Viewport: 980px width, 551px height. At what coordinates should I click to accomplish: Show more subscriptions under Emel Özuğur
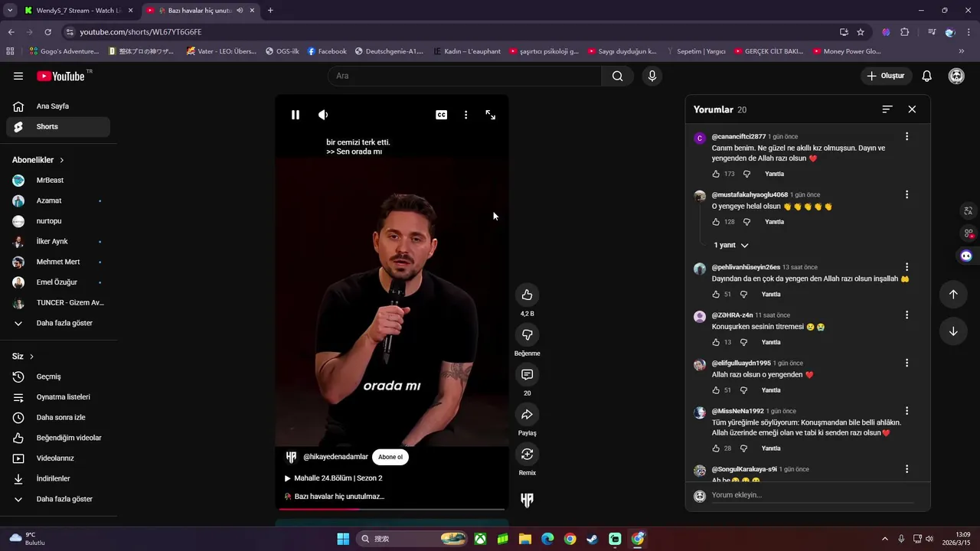coord(58,323)
